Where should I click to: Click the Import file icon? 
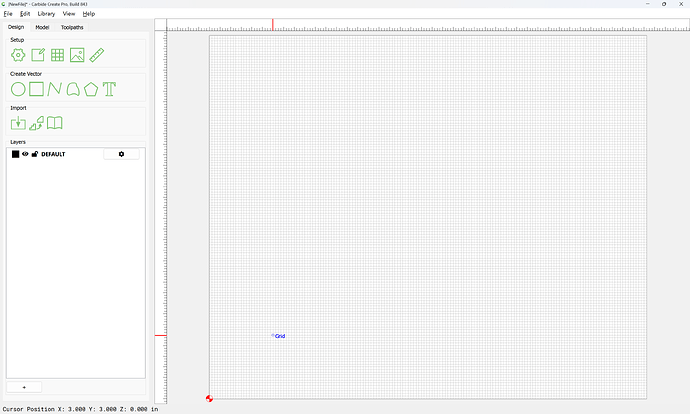(18, 123)
